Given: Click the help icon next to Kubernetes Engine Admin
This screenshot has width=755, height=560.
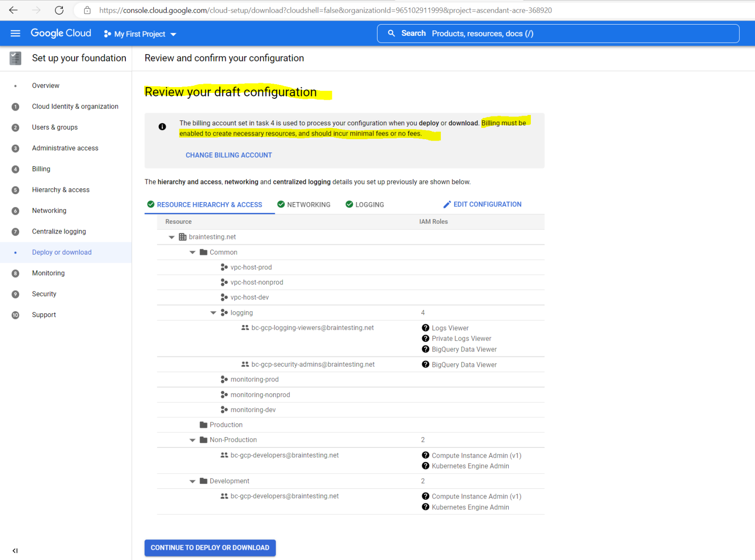Looking at the screenshot, I should (x=426, y=466).
